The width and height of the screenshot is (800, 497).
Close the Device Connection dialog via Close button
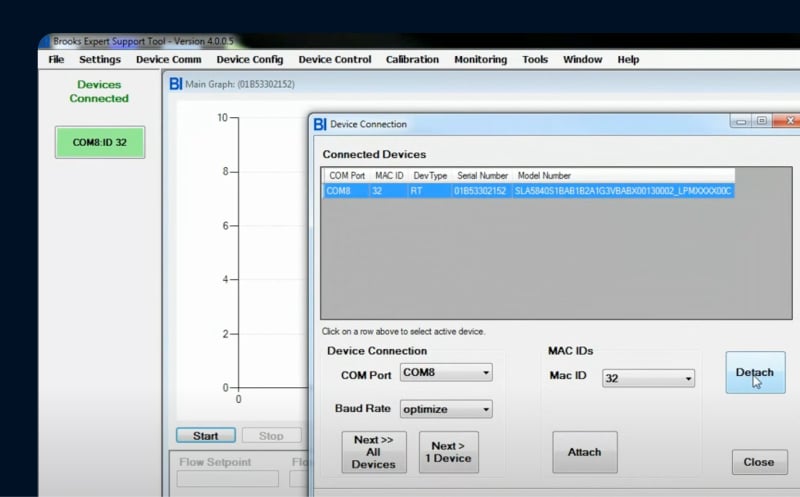758,462
